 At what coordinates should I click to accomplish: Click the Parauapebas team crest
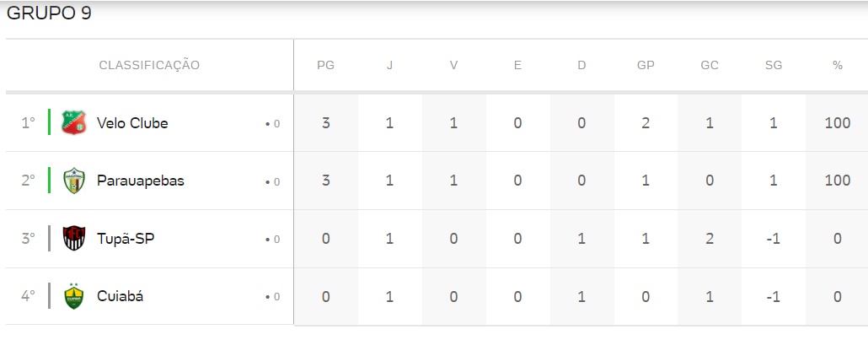(73, 181)
